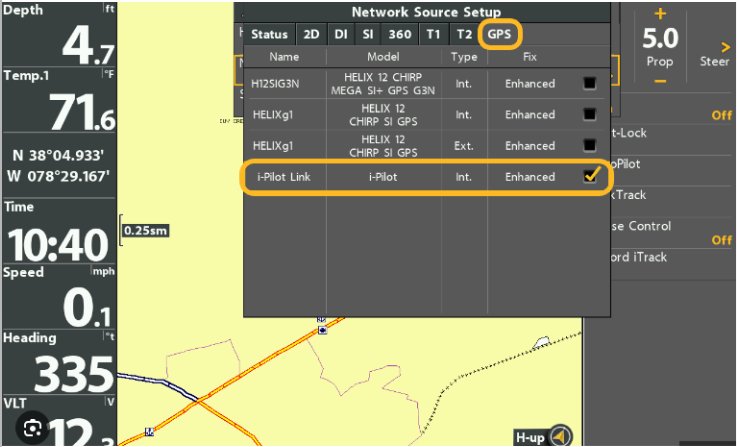
Task: Open the Status tab
Action: (269, 34)
